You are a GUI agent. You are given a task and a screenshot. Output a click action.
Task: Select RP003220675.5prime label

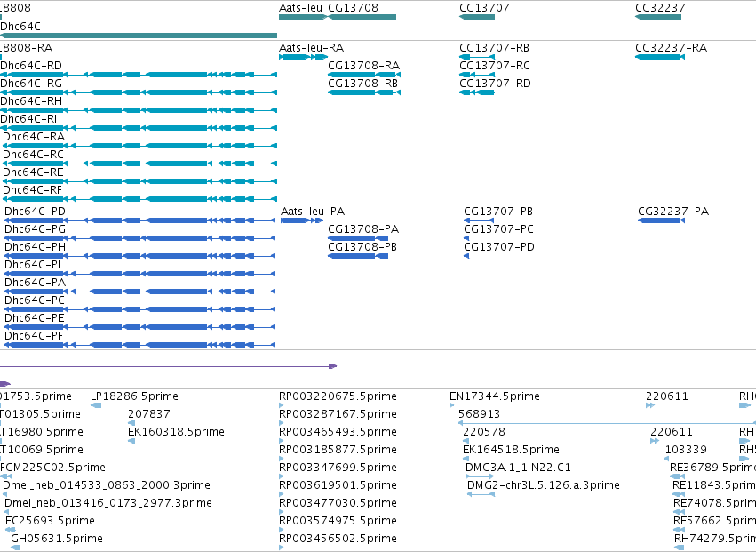pos(338,396)
